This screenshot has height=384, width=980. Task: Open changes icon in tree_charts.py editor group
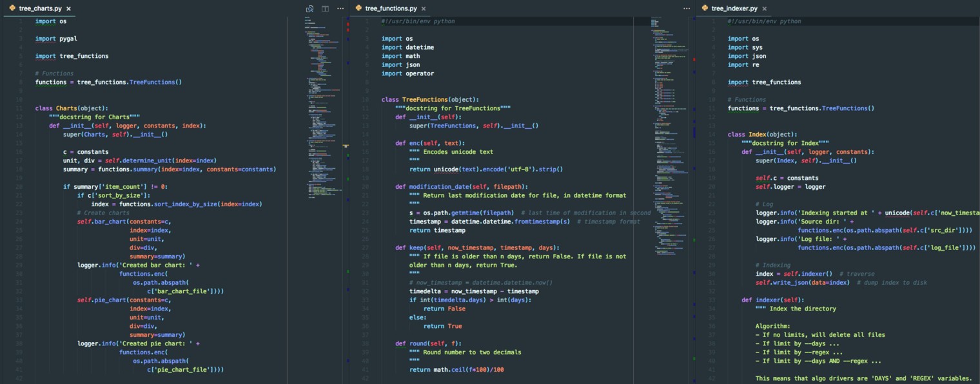click(x=309, y=9)
